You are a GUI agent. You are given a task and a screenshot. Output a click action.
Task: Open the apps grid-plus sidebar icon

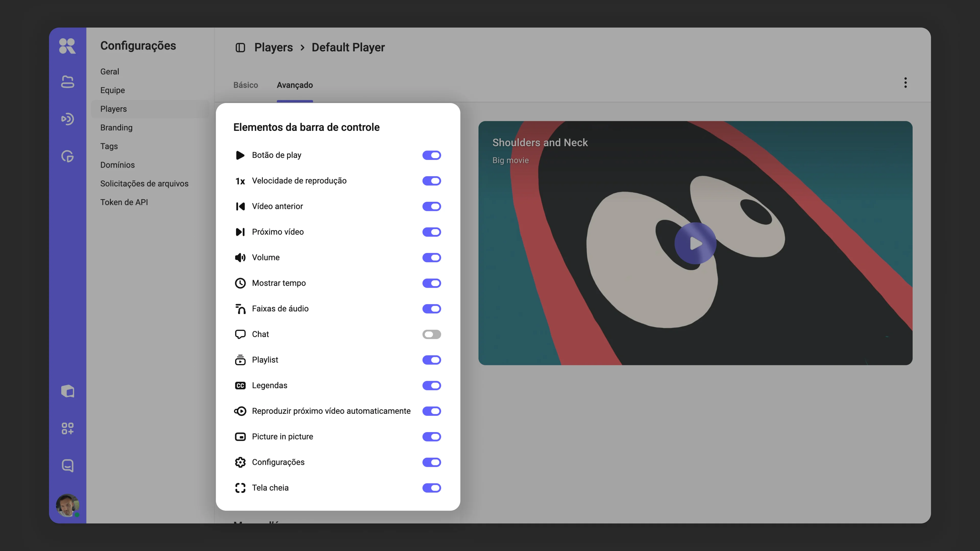pos(67,429)
